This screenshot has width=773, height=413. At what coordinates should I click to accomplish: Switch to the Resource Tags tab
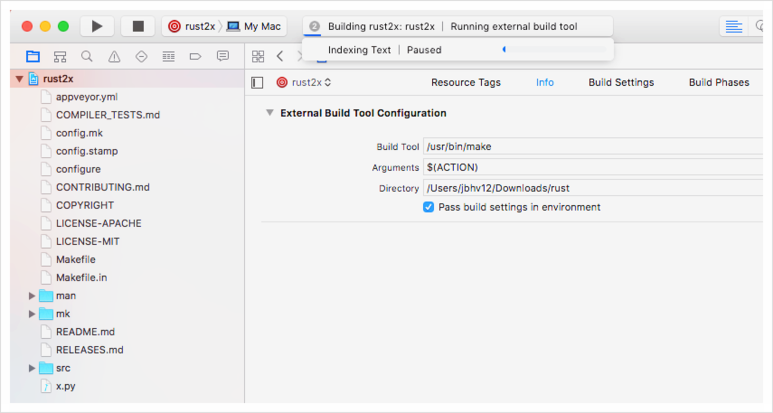466,82
